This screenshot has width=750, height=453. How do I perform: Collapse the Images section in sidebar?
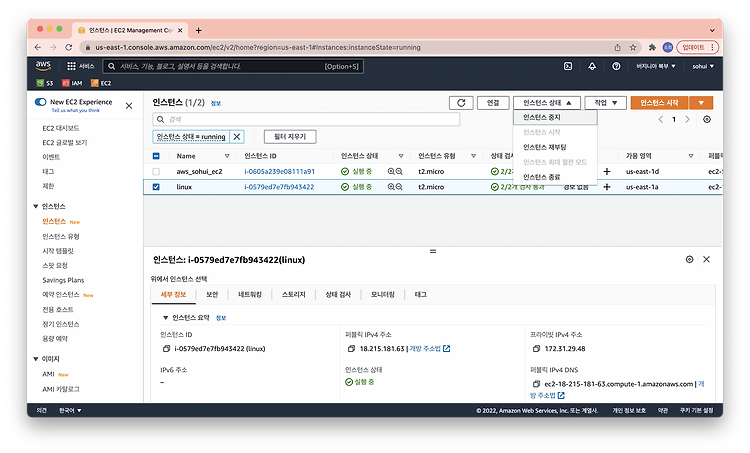pos(35,359)
